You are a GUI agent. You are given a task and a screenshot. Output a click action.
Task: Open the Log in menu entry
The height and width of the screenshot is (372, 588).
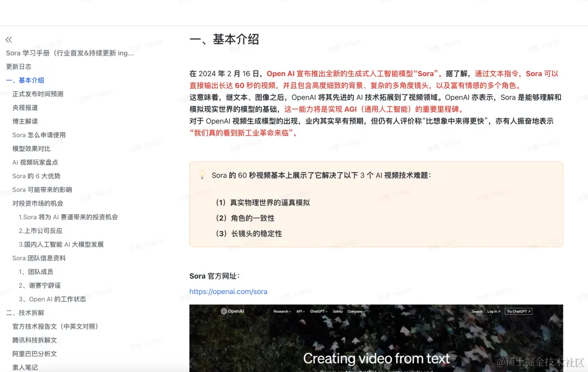[493, 312]
